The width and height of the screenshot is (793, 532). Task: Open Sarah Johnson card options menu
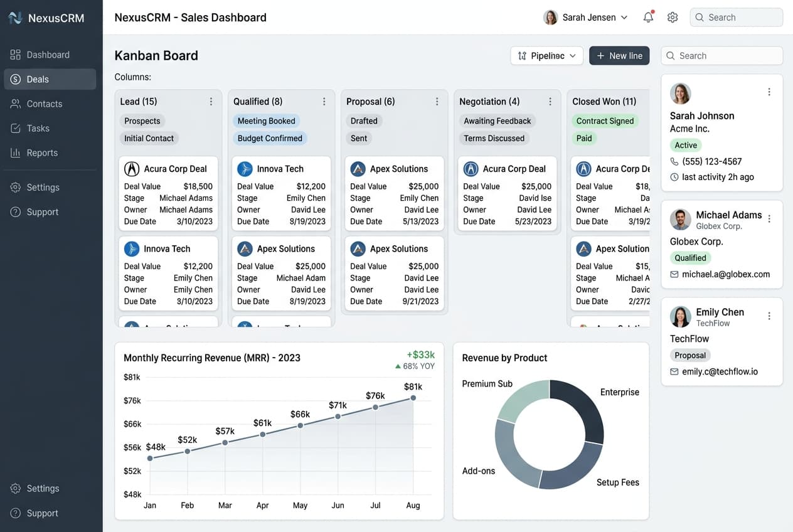(769, 92)
